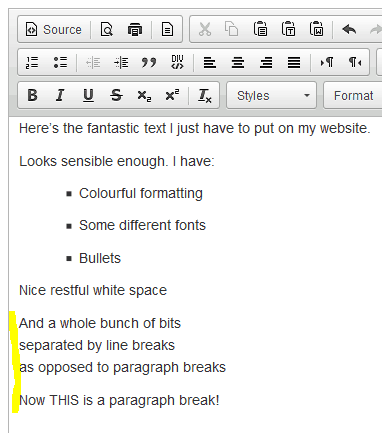Screen dimensions: 382x433
Task: Toggle Subscript formatting
Action: point(144,95)
